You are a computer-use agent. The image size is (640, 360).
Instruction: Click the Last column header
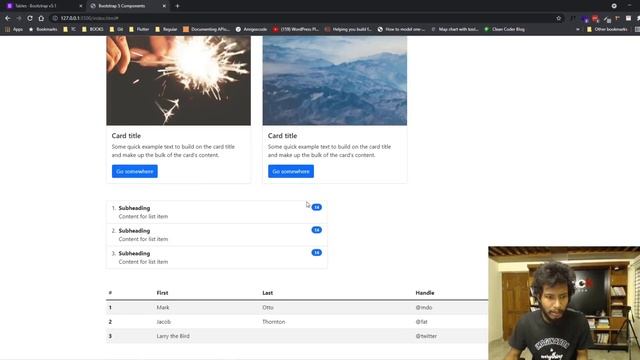267,293
